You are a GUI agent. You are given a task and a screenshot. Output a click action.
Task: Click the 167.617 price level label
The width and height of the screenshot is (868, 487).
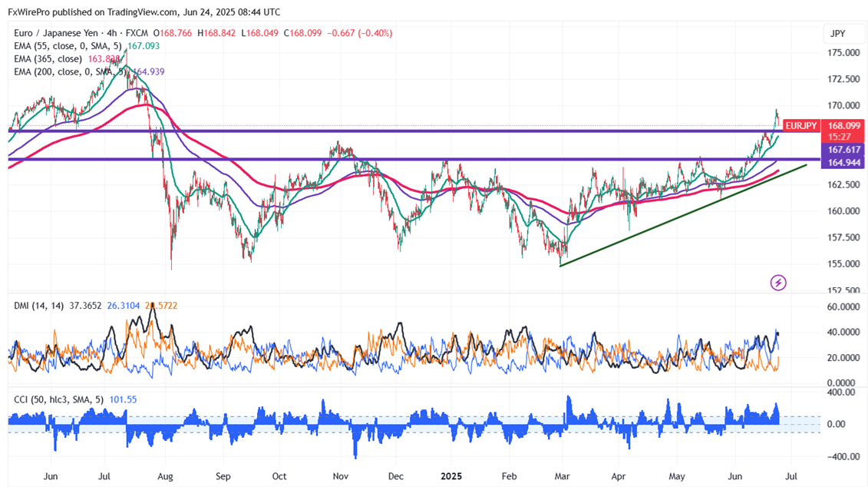point(843,150)
